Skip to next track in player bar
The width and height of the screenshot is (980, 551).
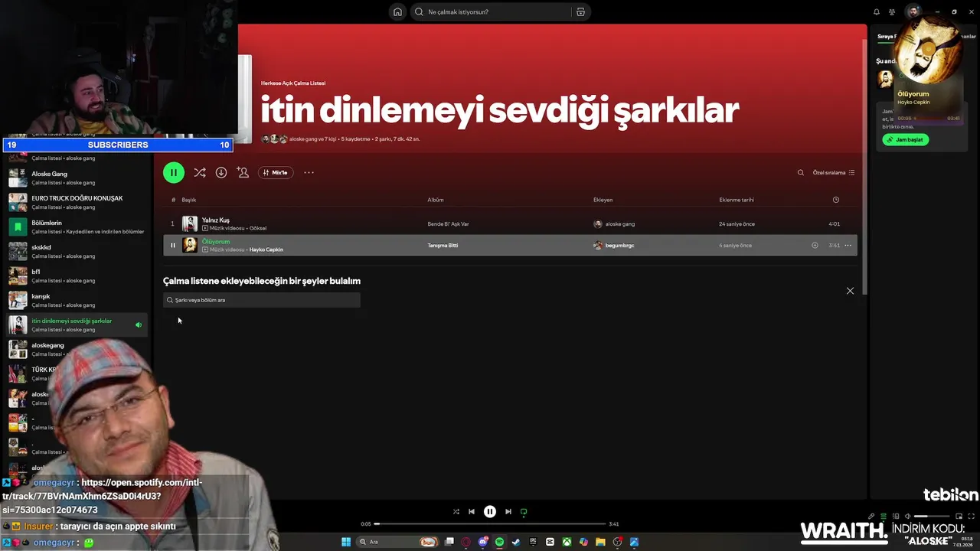pos(508,511)
